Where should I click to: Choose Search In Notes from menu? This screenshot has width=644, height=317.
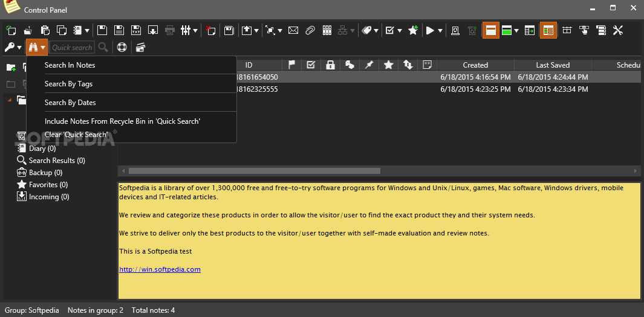(x=70, y=65)
